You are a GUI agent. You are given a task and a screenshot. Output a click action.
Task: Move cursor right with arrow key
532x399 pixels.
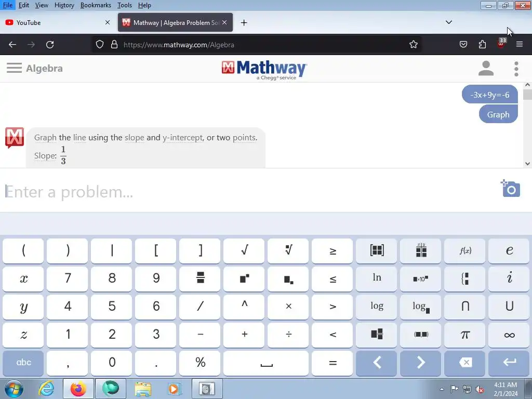tap(420, 363)
